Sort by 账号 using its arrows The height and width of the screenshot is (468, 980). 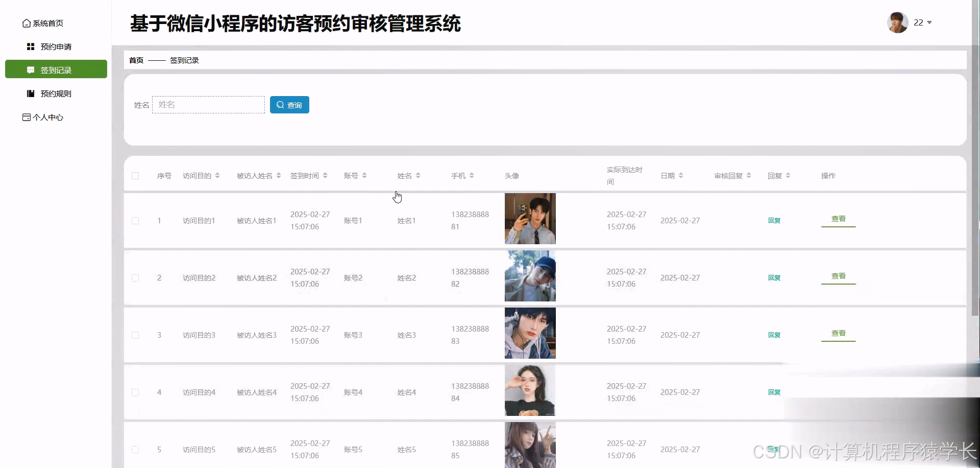[364, 175]
